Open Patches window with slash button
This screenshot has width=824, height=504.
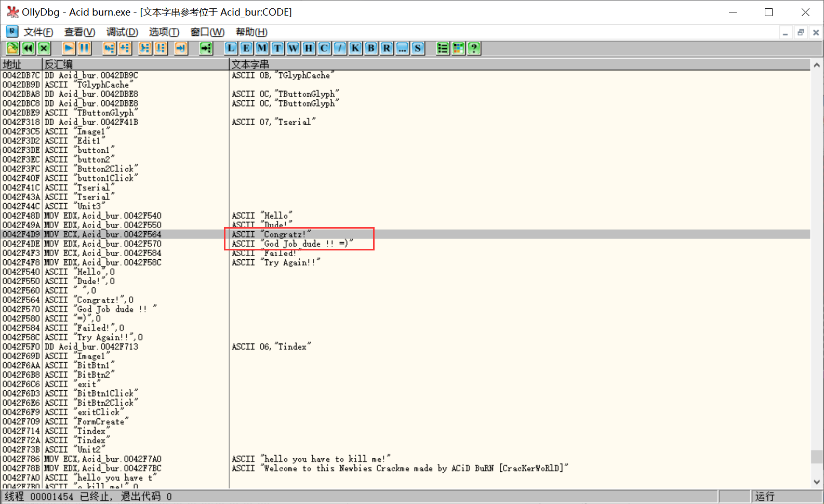[340, 48]
